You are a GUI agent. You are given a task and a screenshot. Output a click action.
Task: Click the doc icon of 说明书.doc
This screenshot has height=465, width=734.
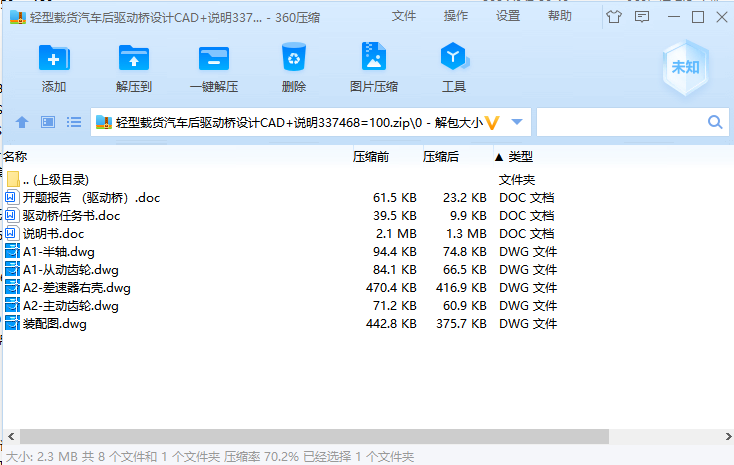click(x=12, y=233)
